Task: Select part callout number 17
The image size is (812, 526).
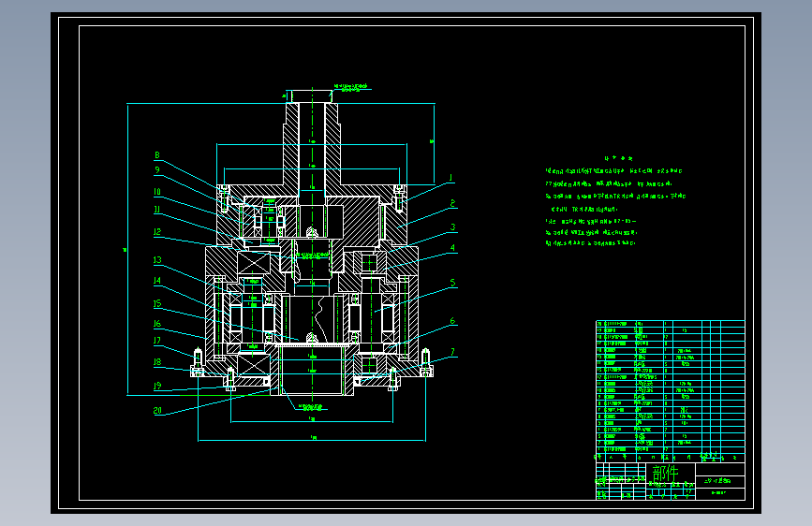Action: click(x=157, y=341)
